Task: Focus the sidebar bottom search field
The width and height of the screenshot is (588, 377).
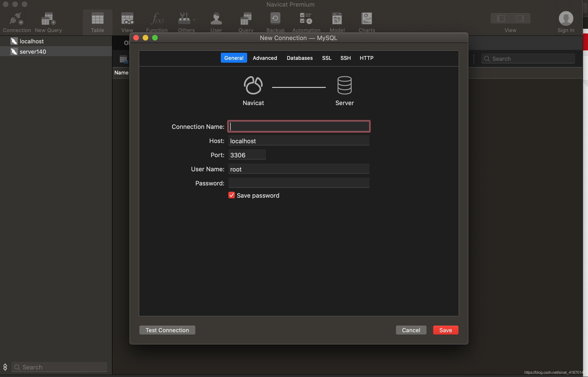Action: click(59, 367)
